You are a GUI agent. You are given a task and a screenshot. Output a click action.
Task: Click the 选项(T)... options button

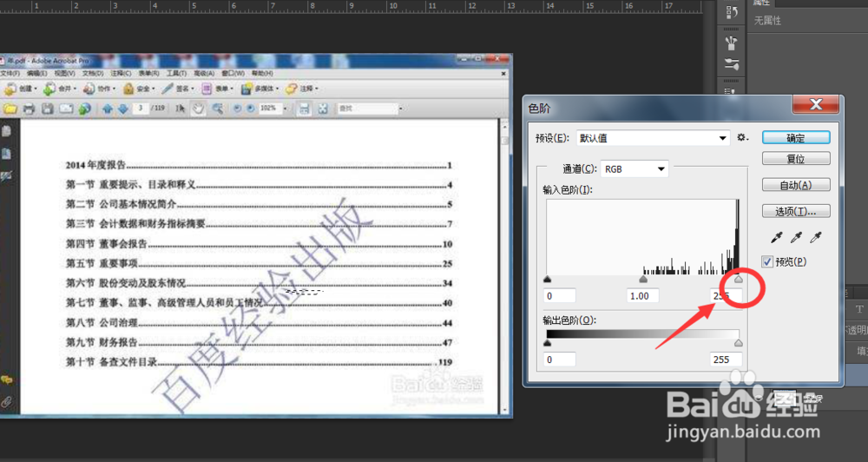[796, 211]
